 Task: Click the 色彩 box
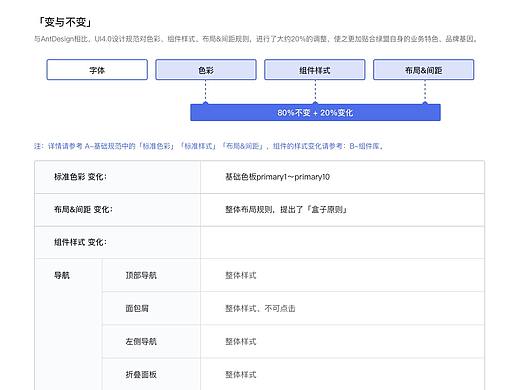(206, 70)
